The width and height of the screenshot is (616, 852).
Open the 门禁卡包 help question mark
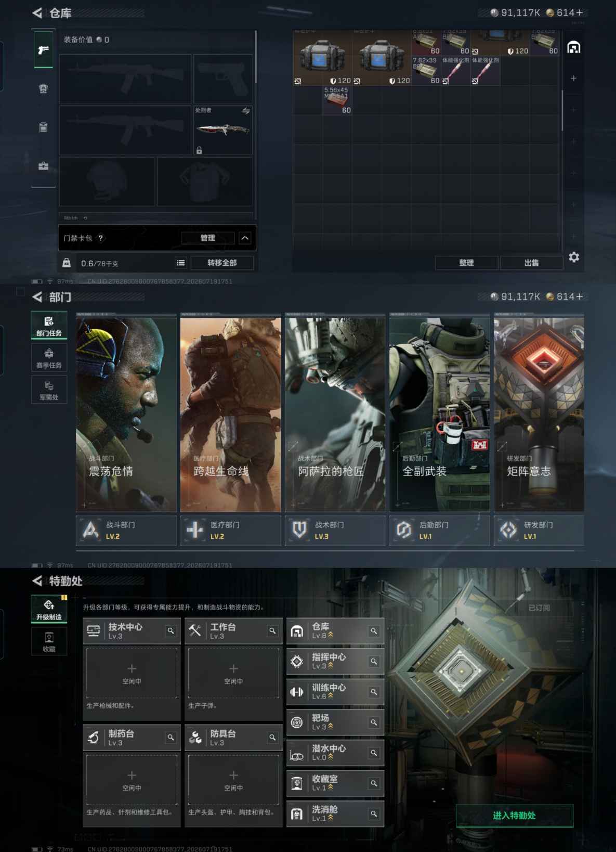coord(101,238)
